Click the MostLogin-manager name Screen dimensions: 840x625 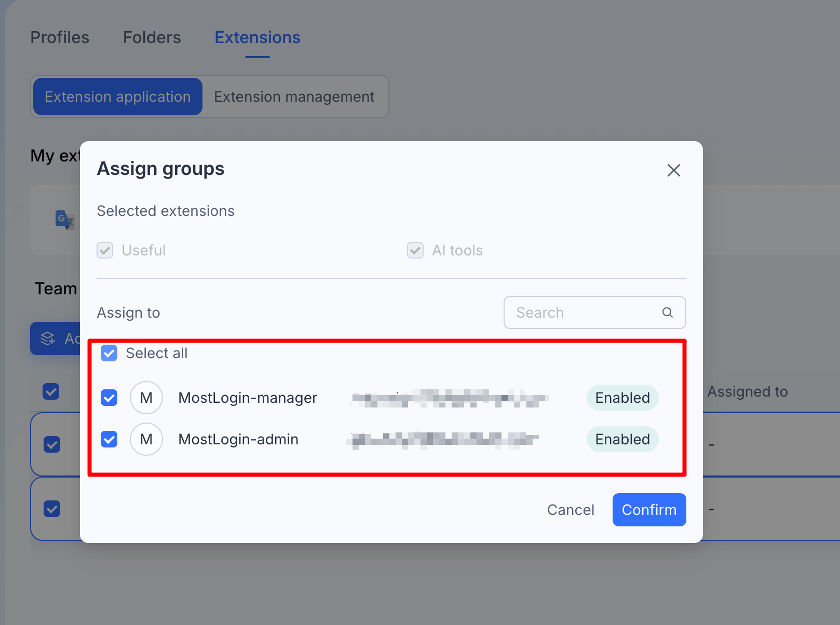tap(248, 398)
